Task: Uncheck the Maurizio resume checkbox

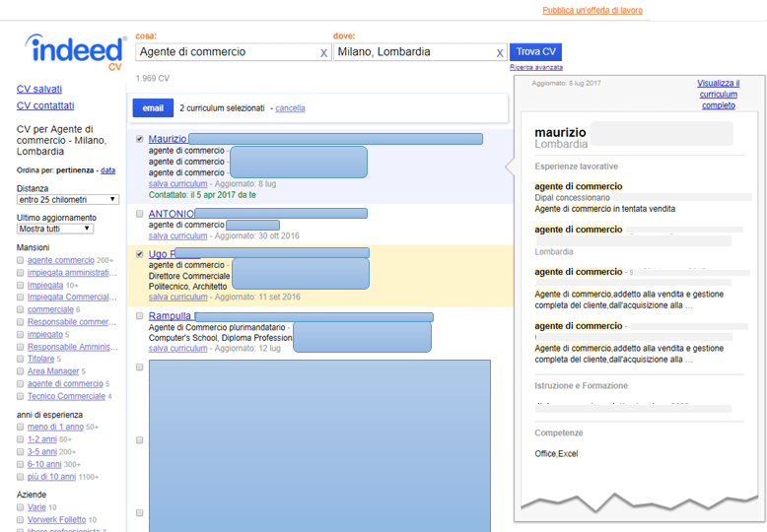Action: coord(139,139)
